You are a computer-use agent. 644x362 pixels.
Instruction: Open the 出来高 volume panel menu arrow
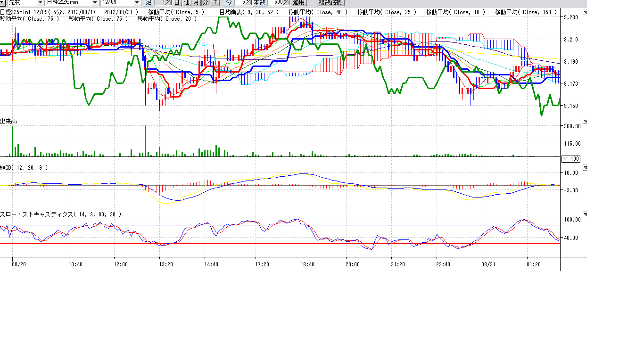[585, 121]
